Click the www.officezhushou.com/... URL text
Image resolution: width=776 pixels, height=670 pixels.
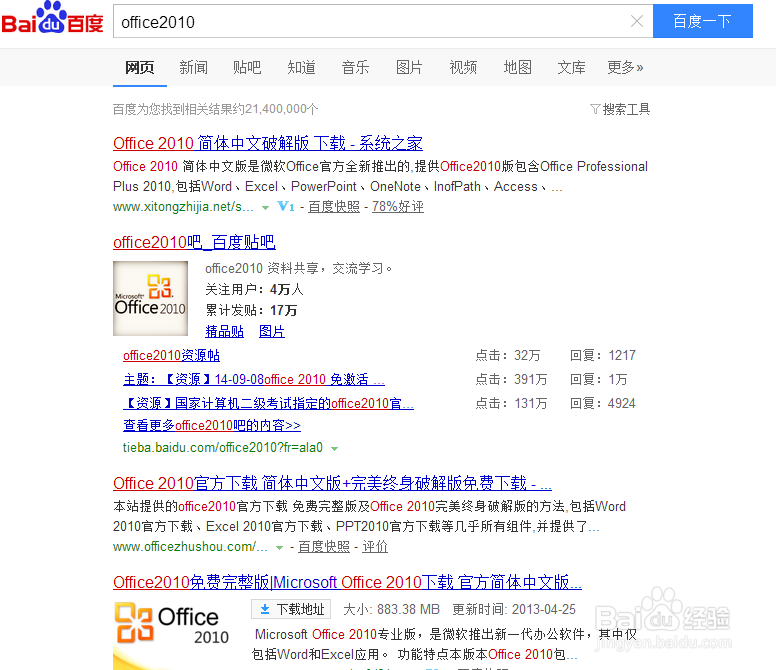tap(190, 546)
